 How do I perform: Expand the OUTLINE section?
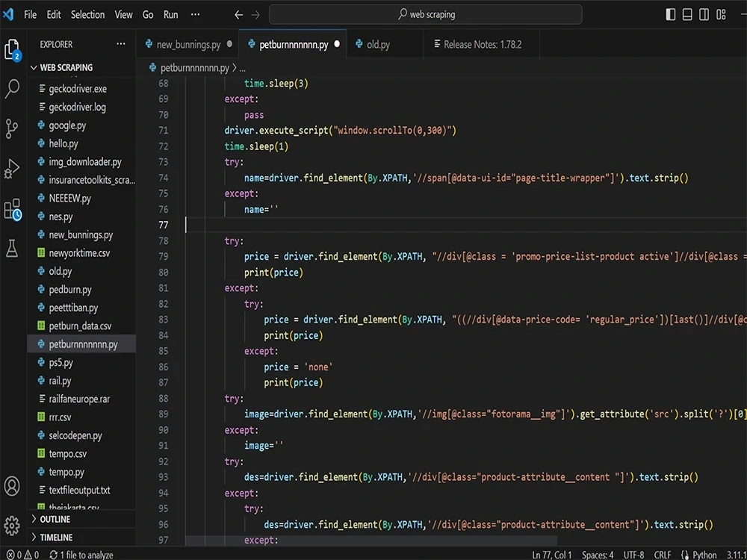click(55, 519)
